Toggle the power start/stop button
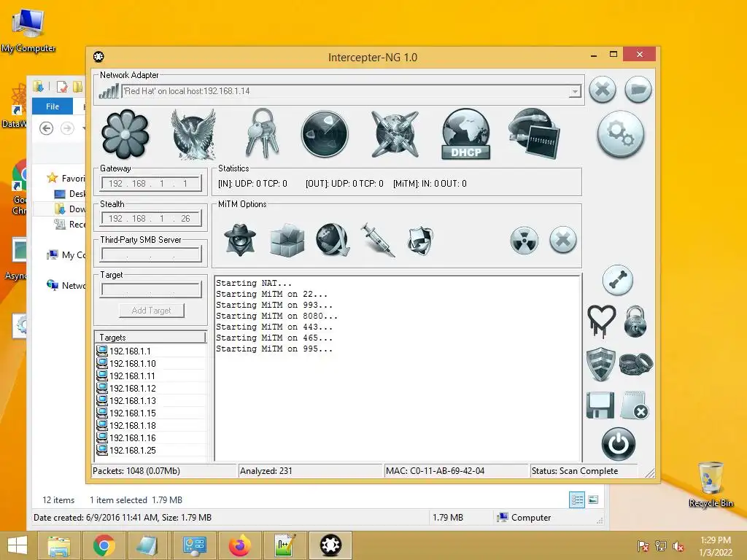 619,444
